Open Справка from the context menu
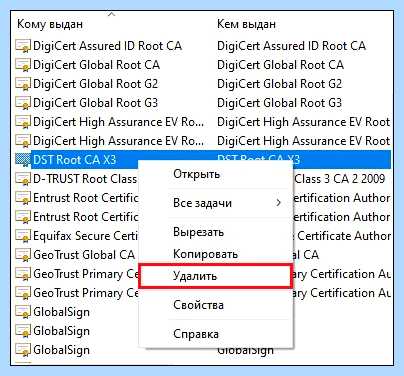The image size is (404, 376). pyautogui.click(x=196, y=334)
